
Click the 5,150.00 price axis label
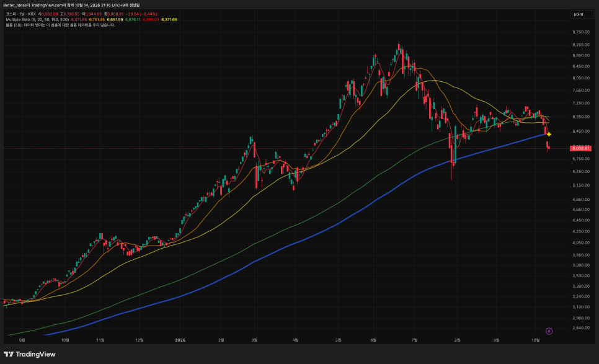click(581, 185)
